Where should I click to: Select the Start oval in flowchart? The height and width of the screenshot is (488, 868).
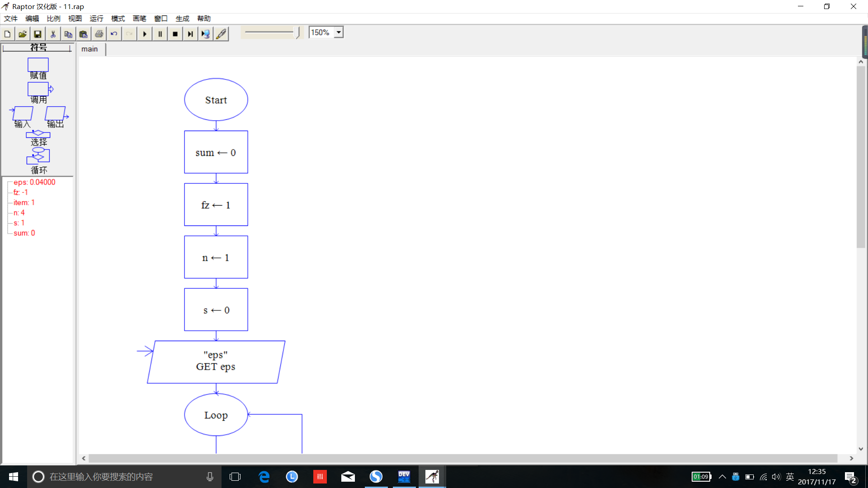(x=216, y=100)
